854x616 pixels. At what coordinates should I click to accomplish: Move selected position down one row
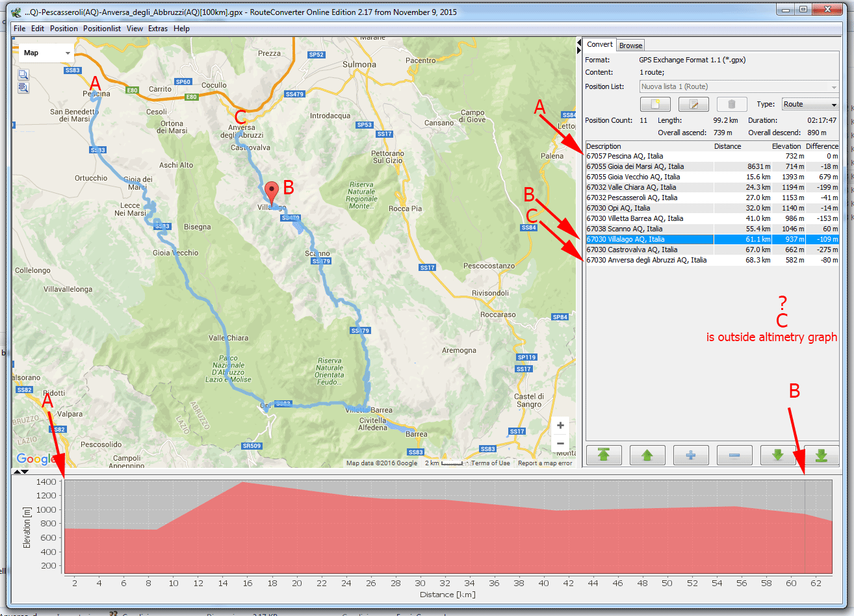pos(778,455)
